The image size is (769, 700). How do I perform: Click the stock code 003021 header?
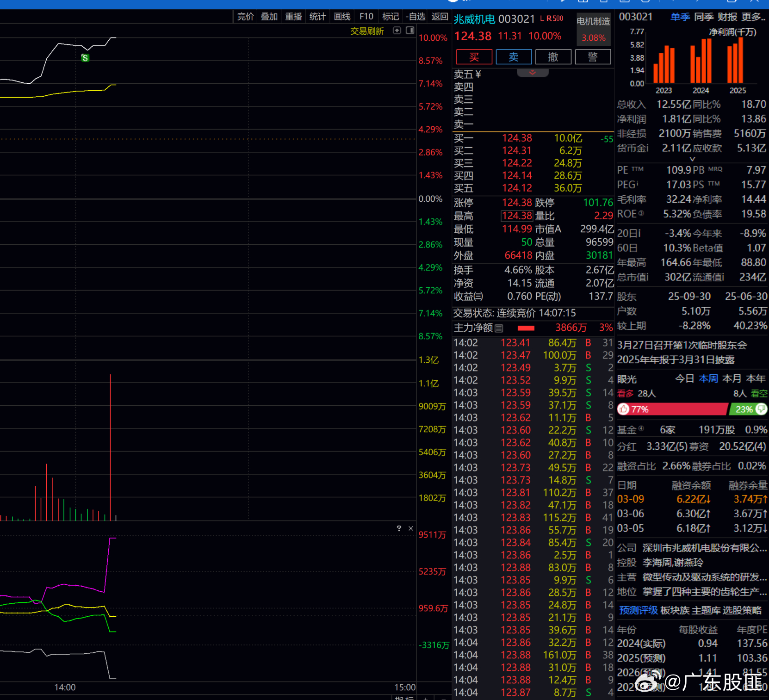coord(516,19)
